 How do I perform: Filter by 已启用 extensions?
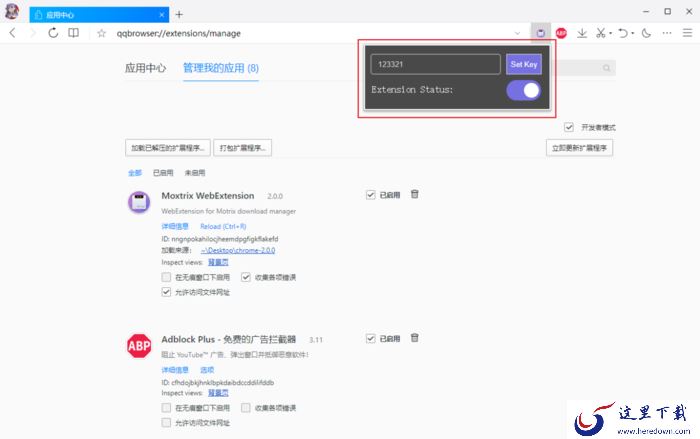[163, 173]
